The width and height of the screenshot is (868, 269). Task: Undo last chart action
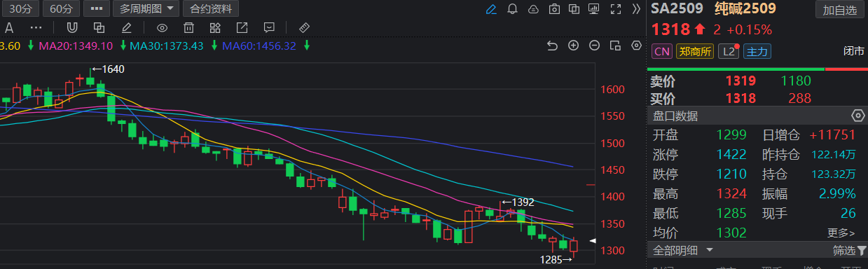pyautogui.click(x=552, y=46)
